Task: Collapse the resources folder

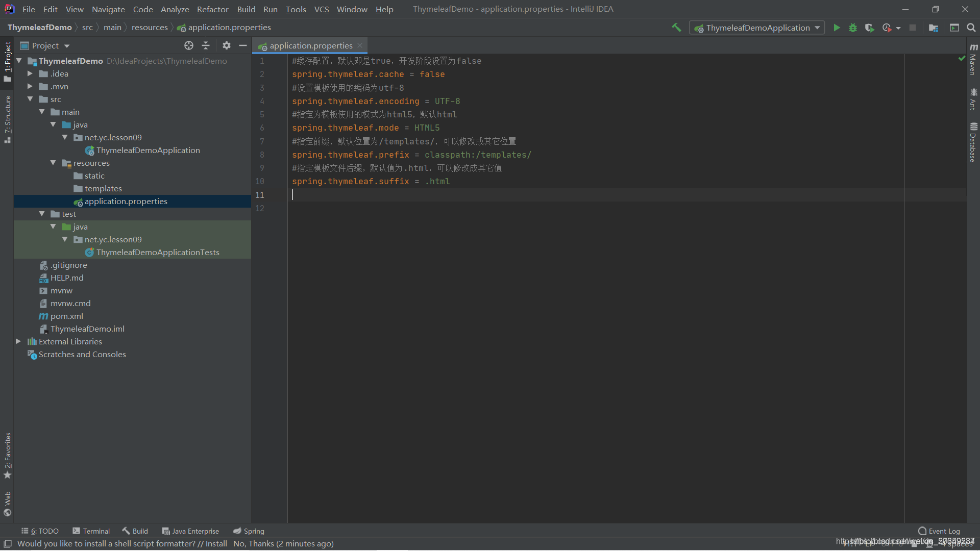Action: click(53, 163)
